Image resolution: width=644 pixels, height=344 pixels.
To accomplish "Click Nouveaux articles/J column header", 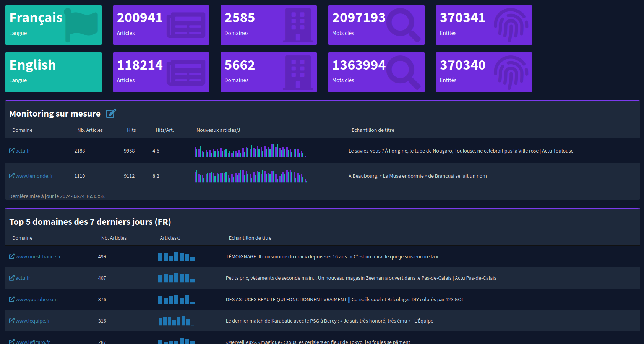I will coord(218,130).
